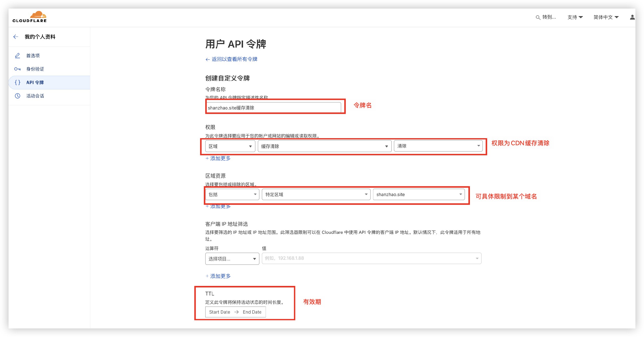Open the 包括 zone resources dropdown

tap(232, 195)
